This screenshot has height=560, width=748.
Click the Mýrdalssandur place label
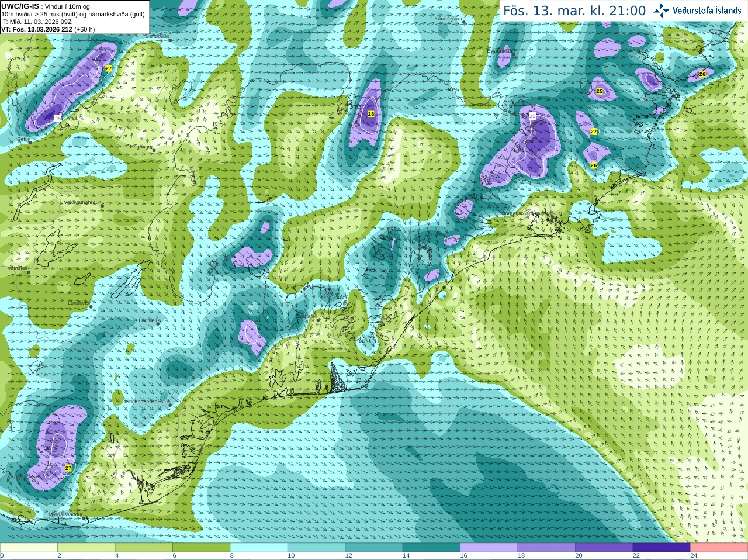[65, 514]
